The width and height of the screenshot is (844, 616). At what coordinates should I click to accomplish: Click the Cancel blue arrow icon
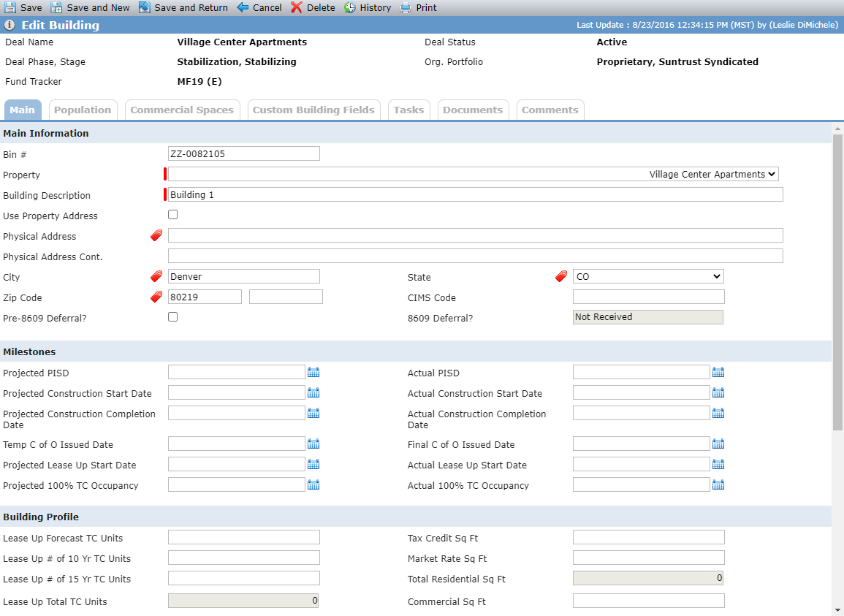point(243,7)
